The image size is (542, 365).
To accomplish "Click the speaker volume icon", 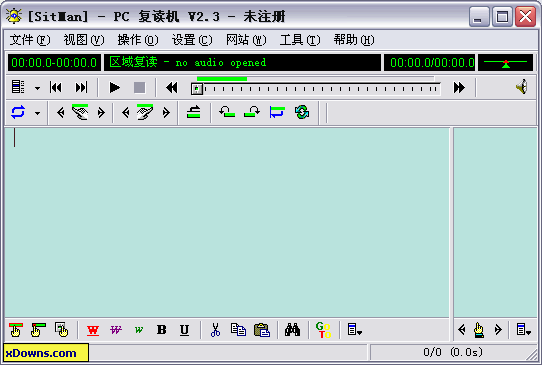I will point(522,87).
